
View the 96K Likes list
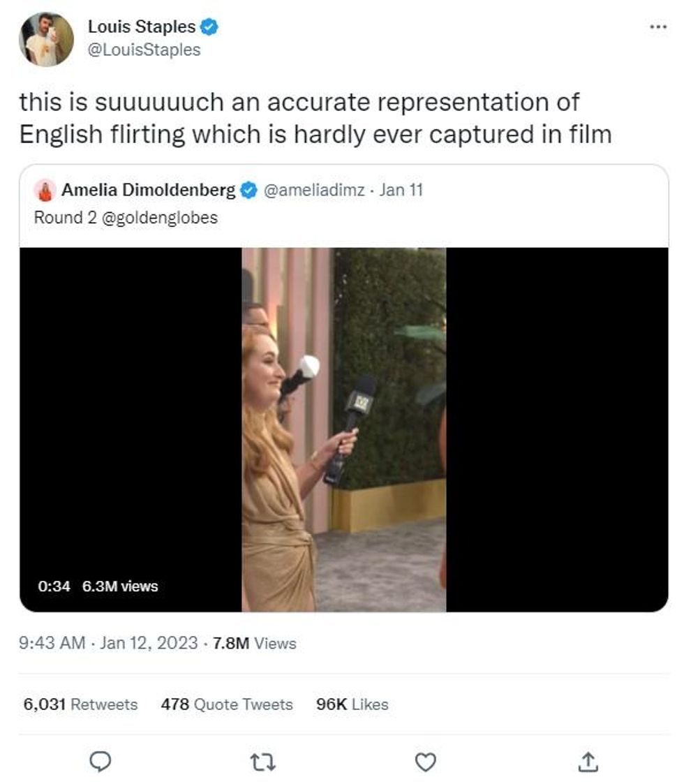pos(352,704)
